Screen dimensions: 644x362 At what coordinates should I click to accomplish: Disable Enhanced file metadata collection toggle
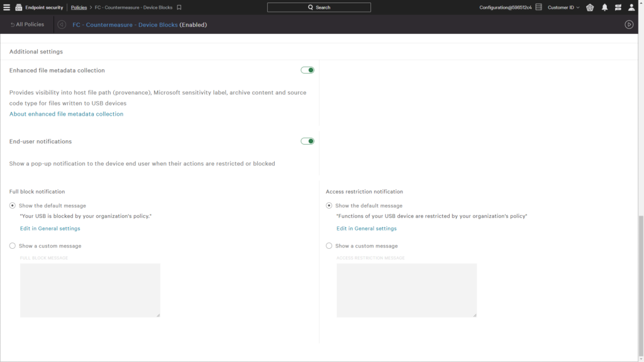point(308,70)
